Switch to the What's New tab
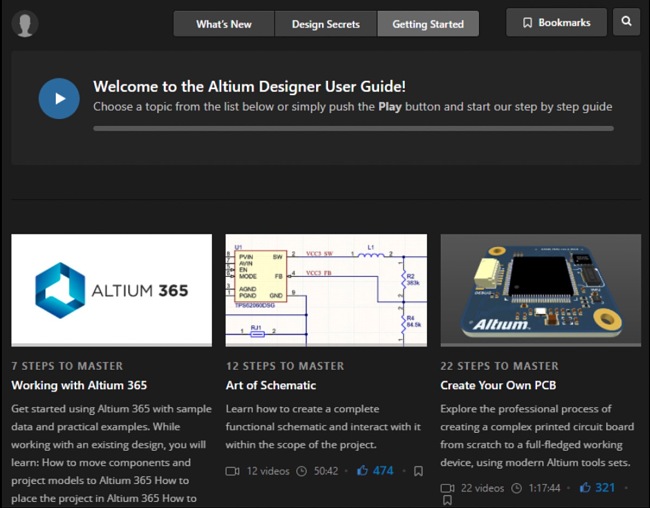 click(224, 24)
